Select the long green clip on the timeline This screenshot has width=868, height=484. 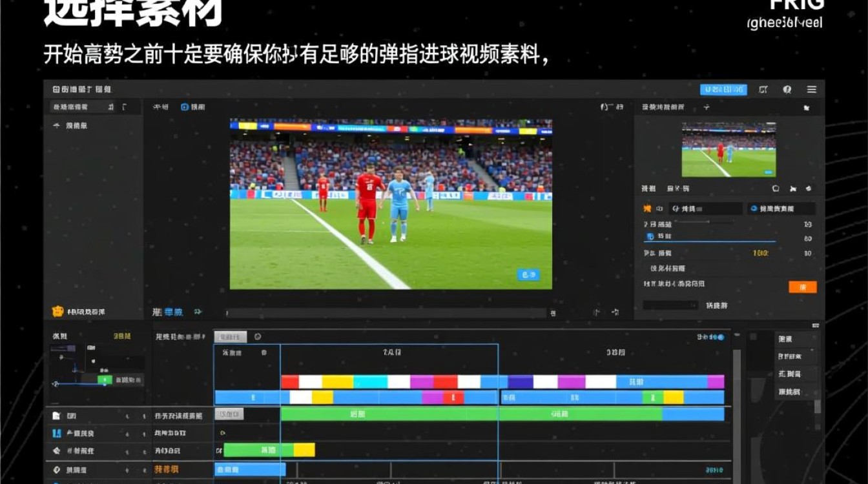(471, 414)
